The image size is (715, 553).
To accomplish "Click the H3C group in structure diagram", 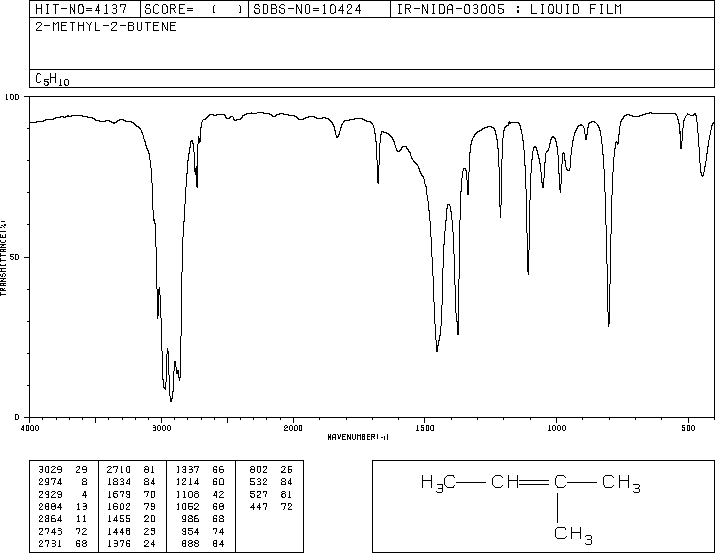I will tap(438, 483).
